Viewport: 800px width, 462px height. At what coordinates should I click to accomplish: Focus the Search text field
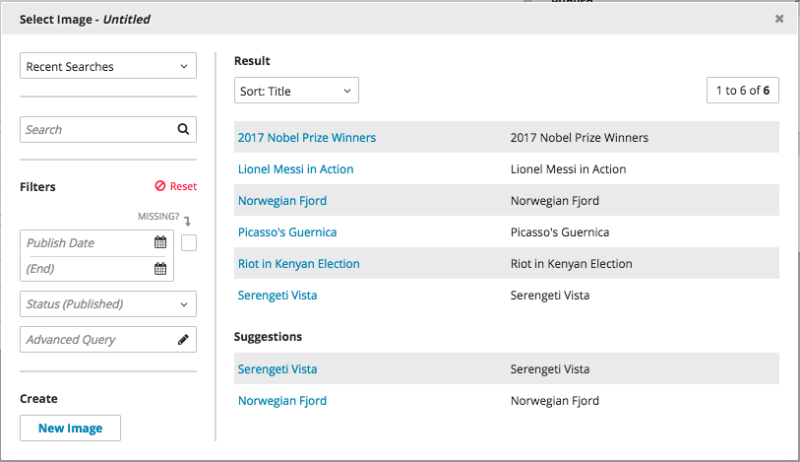click(95, 129)
